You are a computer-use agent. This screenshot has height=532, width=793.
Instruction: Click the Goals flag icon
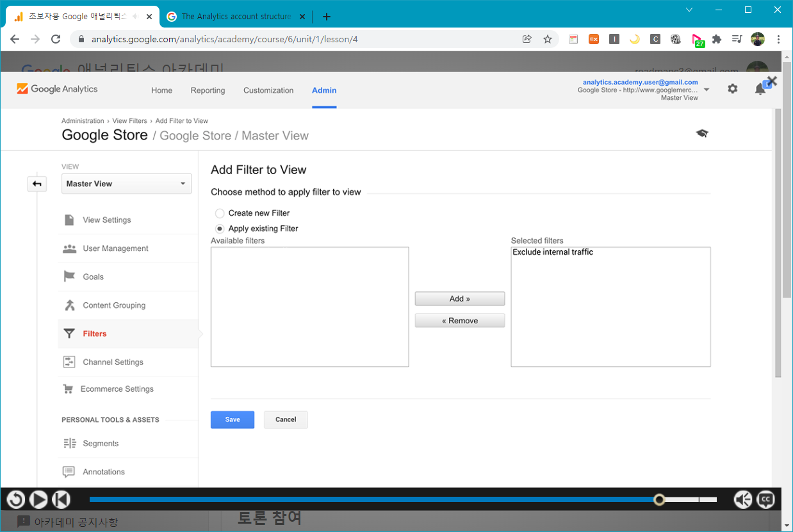pyautogui.click(x=69, y=277)
